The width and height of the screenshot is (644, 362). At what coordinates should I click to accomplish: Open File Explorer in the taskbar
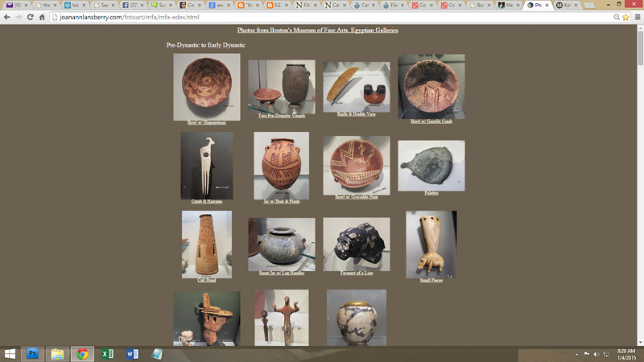[x=57, y=353]
